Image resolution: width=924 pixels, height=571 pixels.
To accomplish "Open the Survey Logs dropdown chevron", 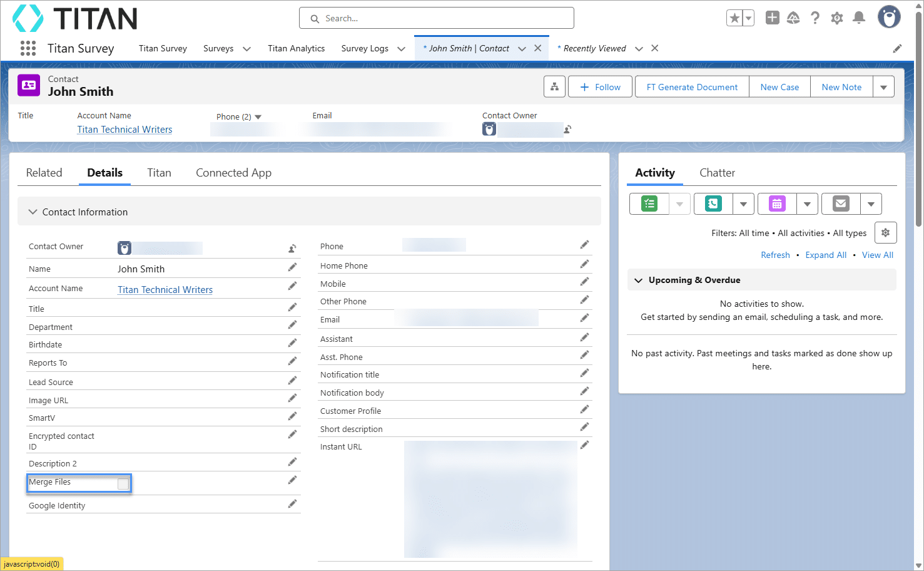I will pos(401,49).
